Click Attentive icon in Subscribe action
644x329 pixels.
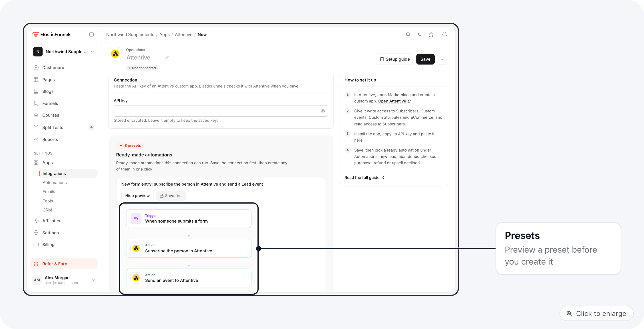point(136,248)
